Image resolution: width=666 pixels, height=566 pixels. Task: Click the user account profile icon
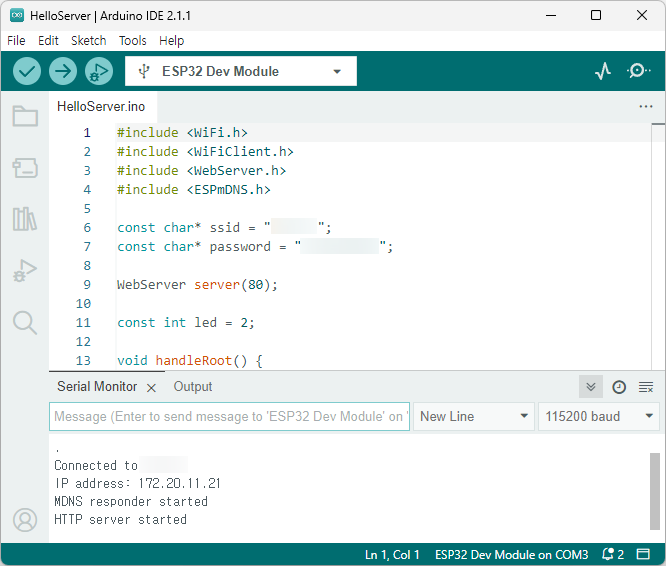coord(25,520)
